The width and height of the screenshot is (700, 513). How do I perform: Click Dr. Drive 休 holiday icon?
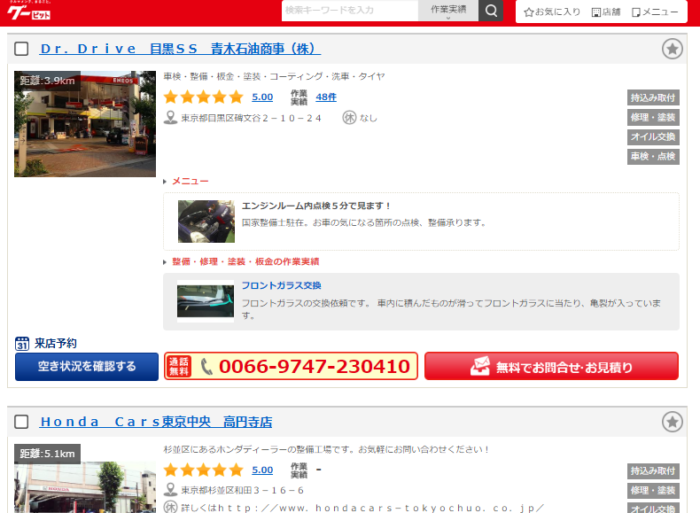[349, 117]
